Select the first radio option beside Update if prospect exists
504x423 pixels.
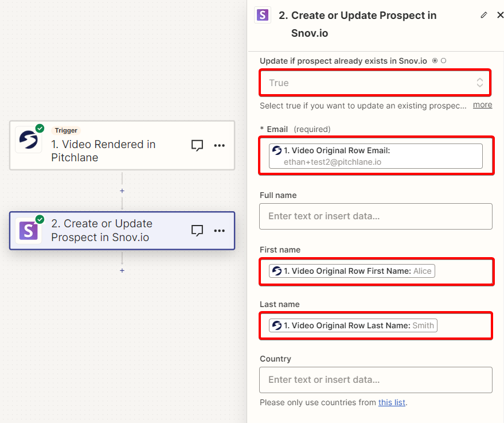(435, 60)
